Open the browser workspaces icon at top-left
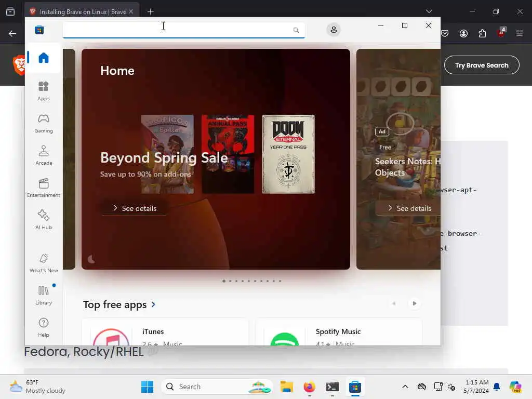532x399 pixels. pyautogui.click(x=10, y=11)
